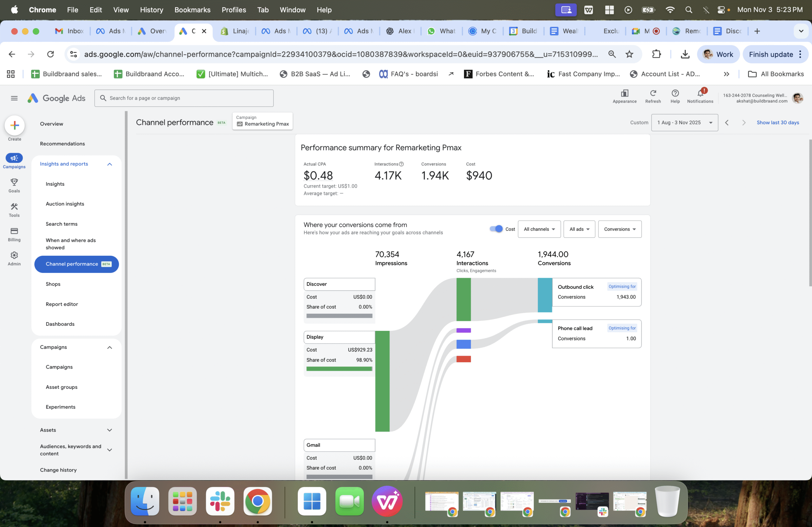Click Show last 30 days link

point(777,122)
